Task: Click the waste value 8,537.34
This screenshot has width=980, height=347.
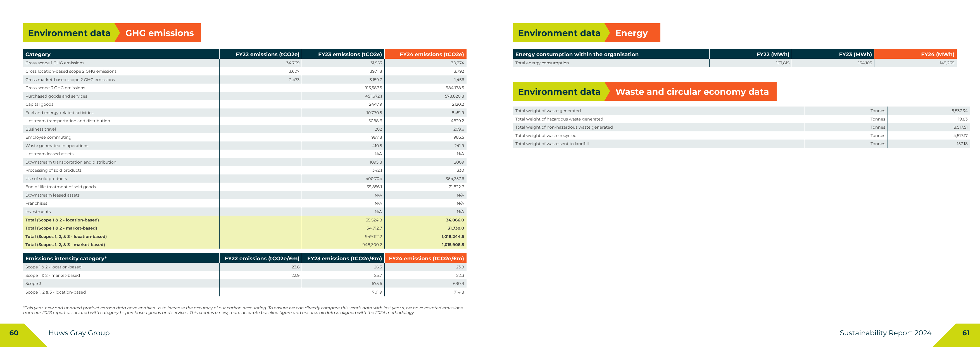Action: 959,111
